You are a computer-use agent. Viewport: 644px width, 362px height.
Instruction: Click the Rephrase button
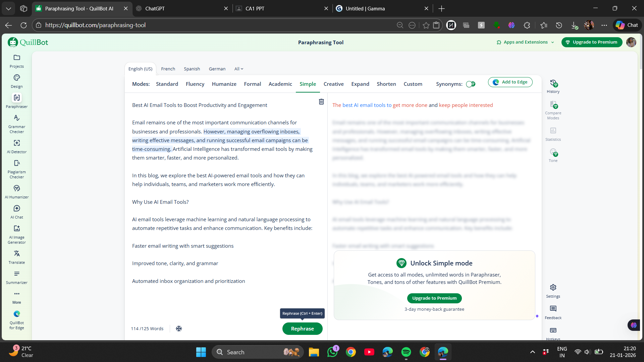tap(302, 328)
